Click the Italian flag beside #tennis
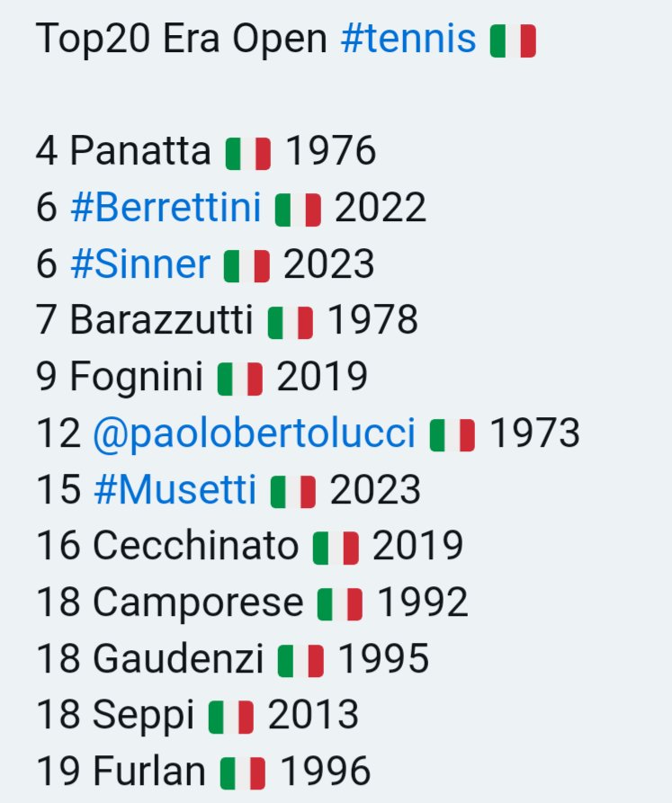 [513, 41]
